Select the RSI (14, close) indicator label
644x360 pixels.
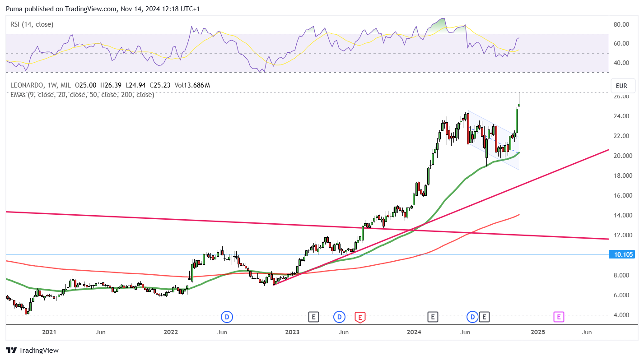coord(32,24)
